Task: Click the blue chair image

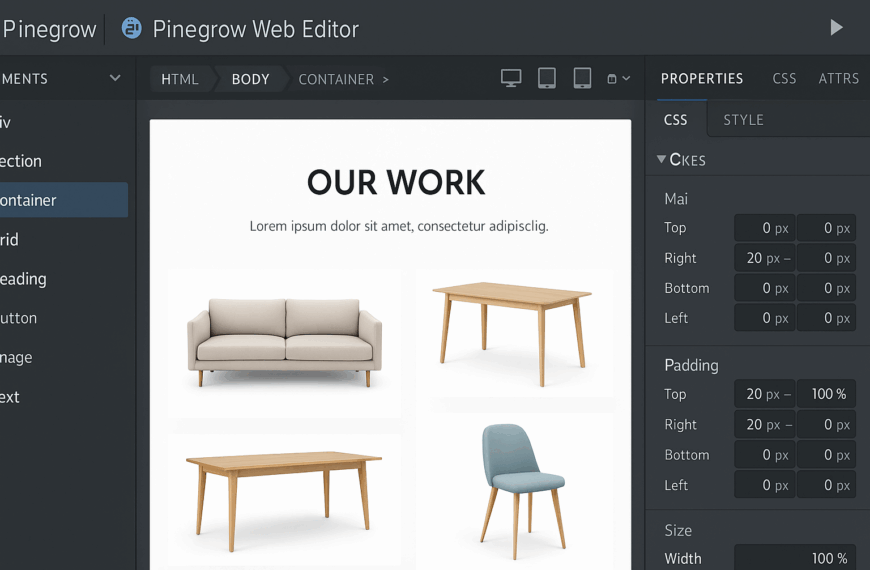Action: [522, 491]
